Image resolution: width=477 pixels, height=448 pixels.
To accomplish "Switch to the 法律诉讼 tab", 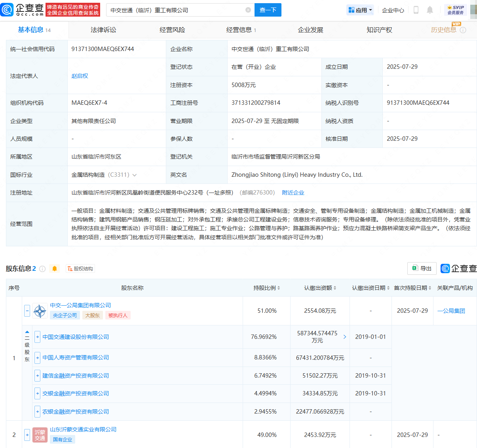I will 103,30.
